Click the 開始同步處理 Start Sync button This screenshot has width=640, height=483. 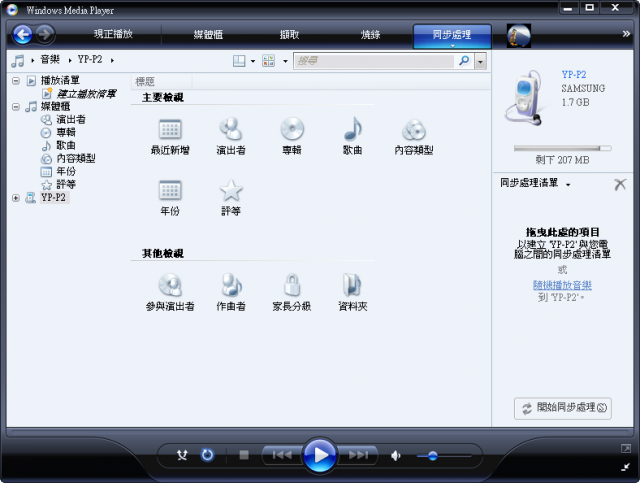tap(563, 408)
